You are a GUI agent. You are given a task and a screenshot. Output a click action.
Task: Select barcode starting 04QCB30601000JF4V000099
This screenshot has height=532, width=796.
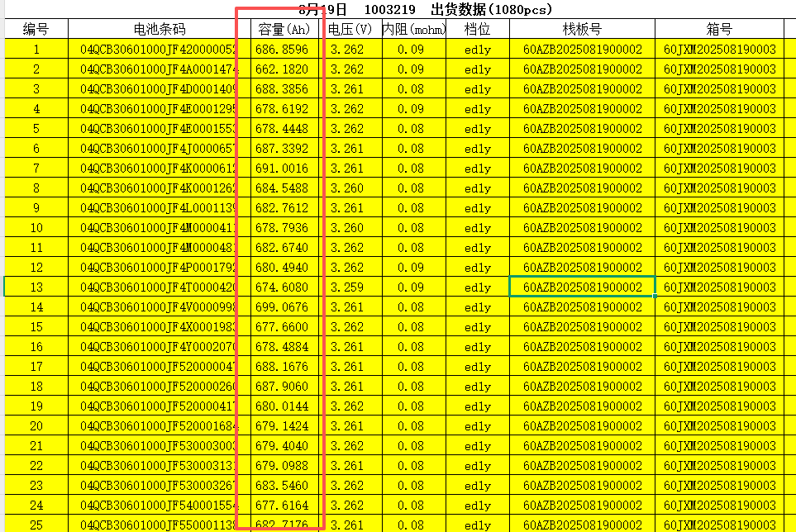pyautogui.click(x=160, y=306)
